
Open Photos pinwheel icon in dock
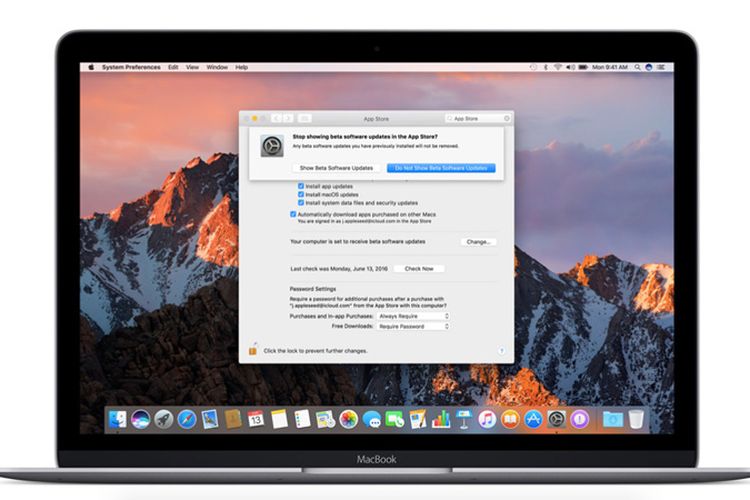coord(349,420)
